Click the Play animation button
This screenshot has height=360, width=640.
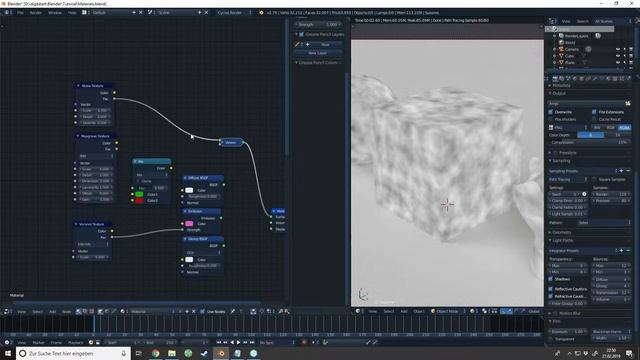click(238, 342)
